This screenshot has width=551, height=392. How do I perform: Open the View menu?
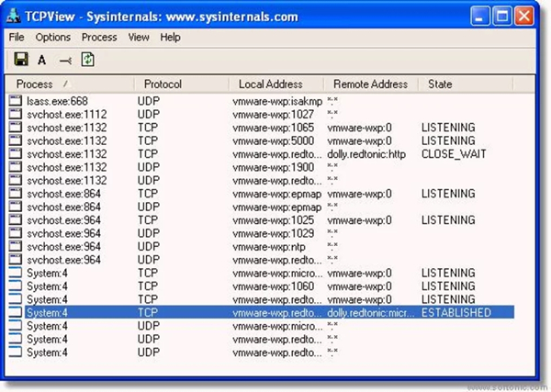[x=139, y=38]
